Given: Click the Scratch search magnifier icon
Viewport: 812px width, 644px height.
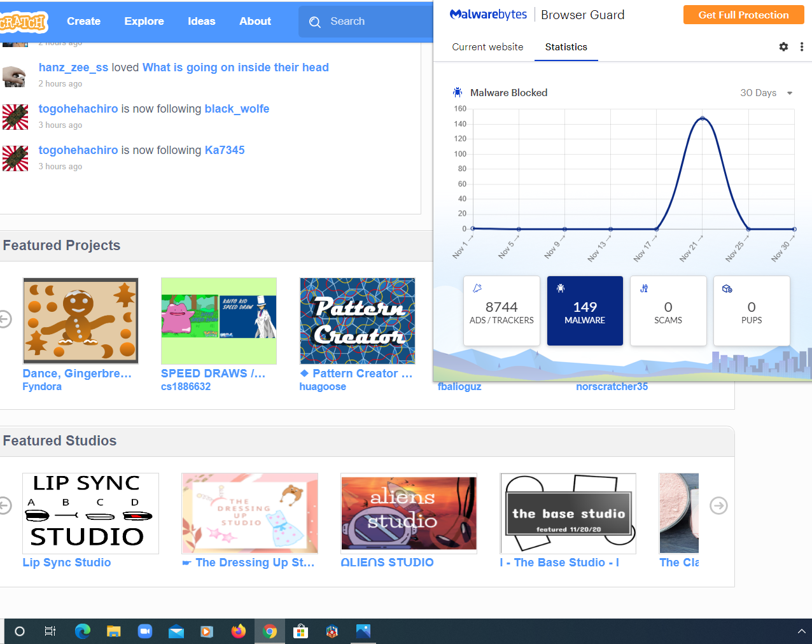Looking at the screenshot, I should point(315,22).
